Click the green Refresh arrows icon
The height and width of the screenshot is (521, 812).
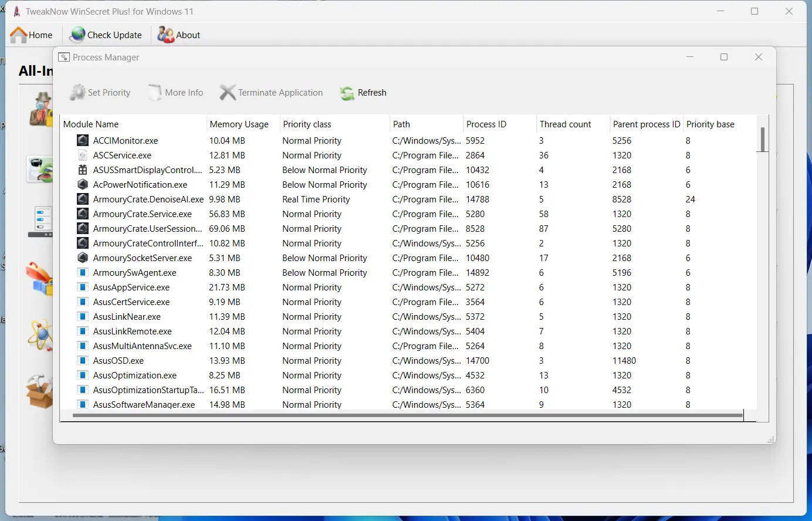[x=347, y=93]
